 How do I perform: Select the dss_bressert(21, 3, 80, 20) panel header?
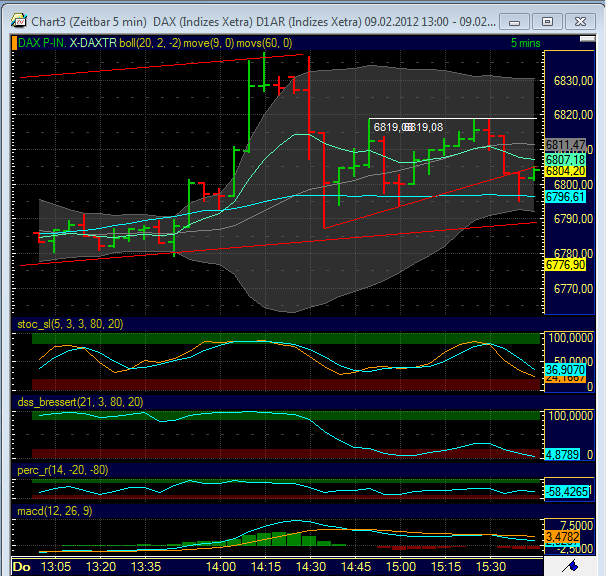81,401
